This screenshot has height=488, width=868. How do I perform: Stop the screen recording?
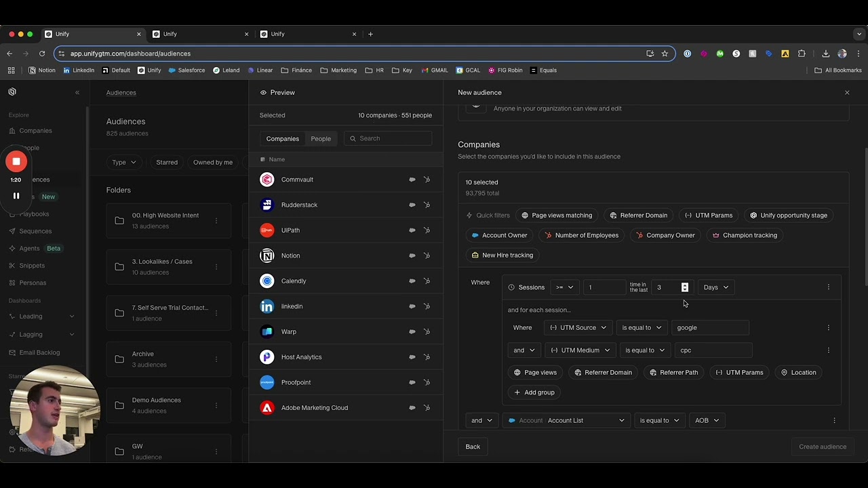(16, 161)
